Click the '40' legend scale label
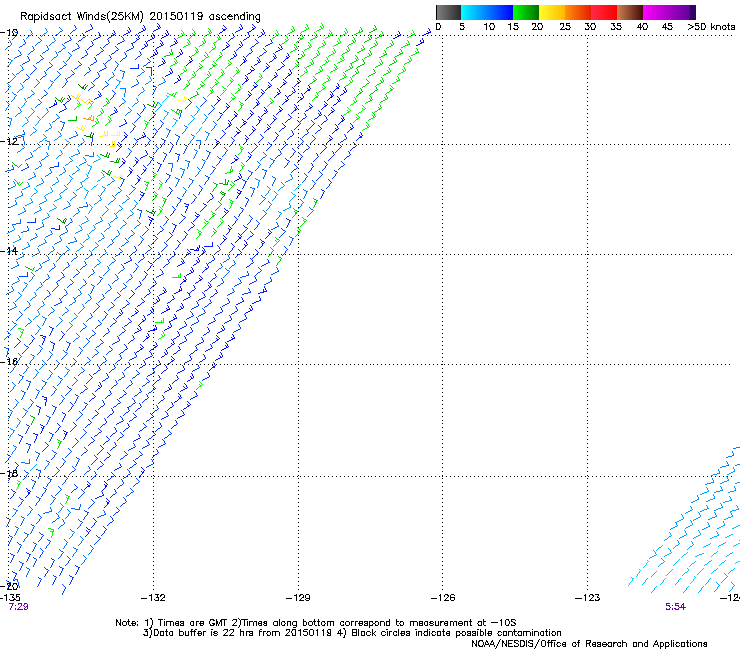This screenshot has width=740, height=650. click(642, 27)
